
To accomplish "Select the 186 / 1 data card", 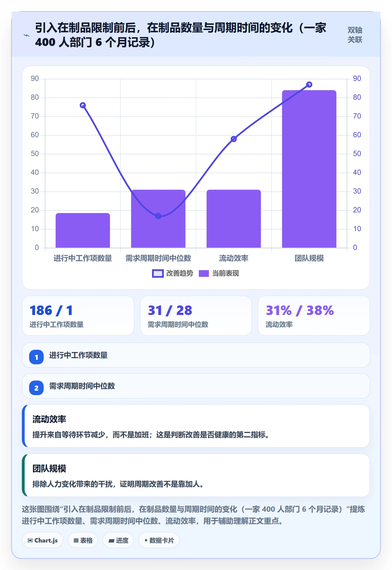I will (x=78, y=316).
